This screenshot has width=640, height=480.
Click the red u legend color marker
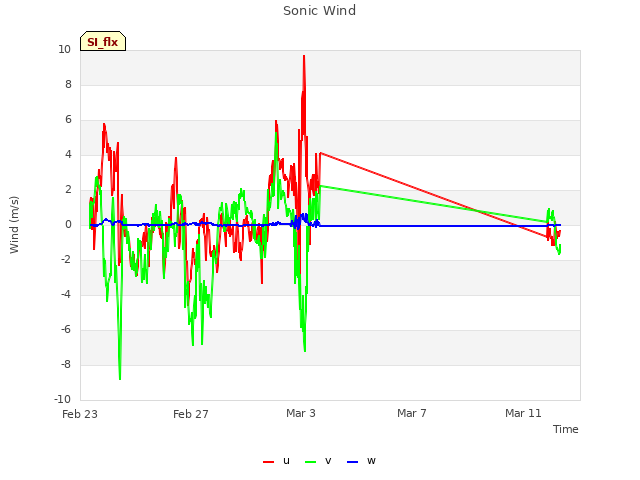tap(268, 462)
